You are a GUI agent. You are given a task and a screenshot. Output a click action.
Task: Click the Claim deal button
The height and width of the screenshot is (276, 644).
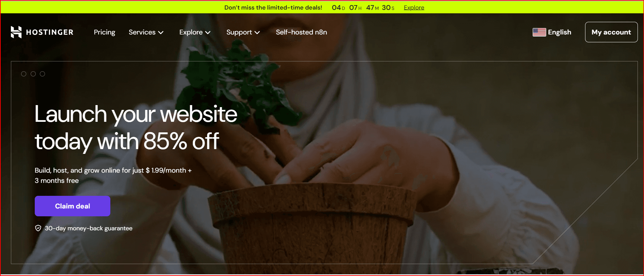[x=73, y=206]
